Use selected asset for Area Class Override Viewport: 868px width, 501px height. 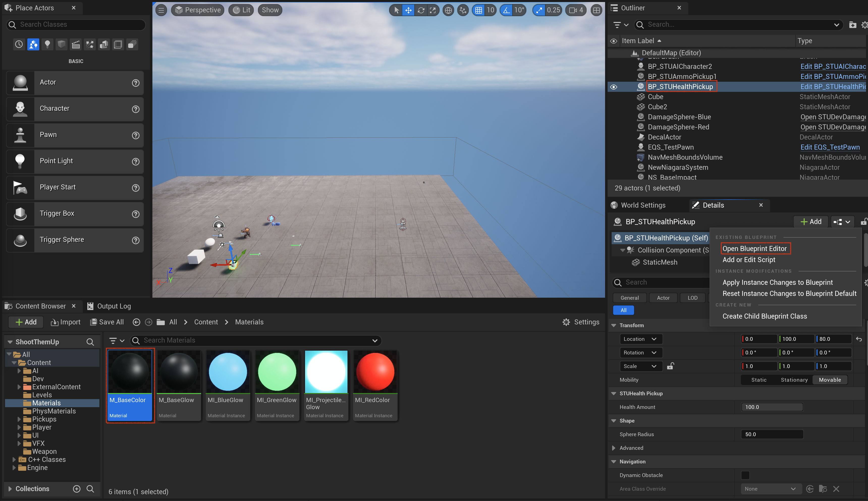[x=810, y=489]
